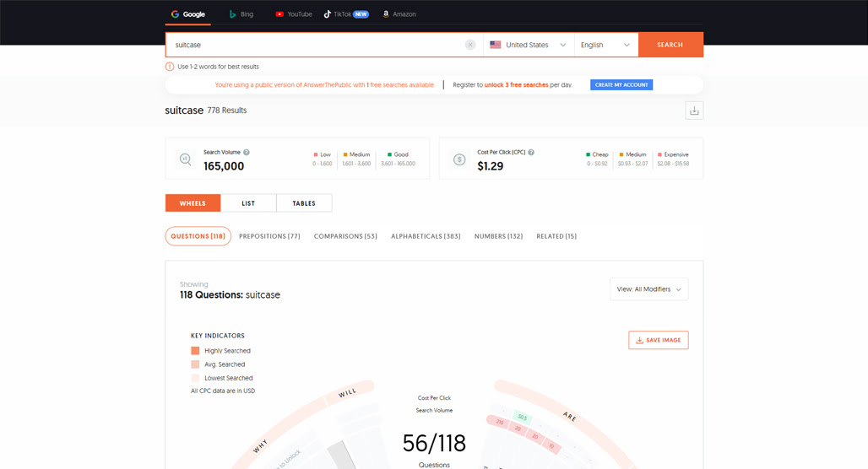Click the Amazon logo icon

pos(386,13)
